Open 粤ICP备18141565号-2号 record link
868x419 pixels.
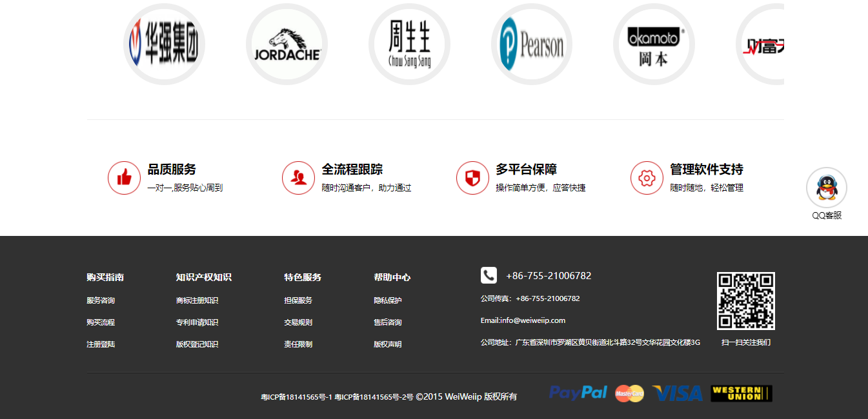(374, 397)
